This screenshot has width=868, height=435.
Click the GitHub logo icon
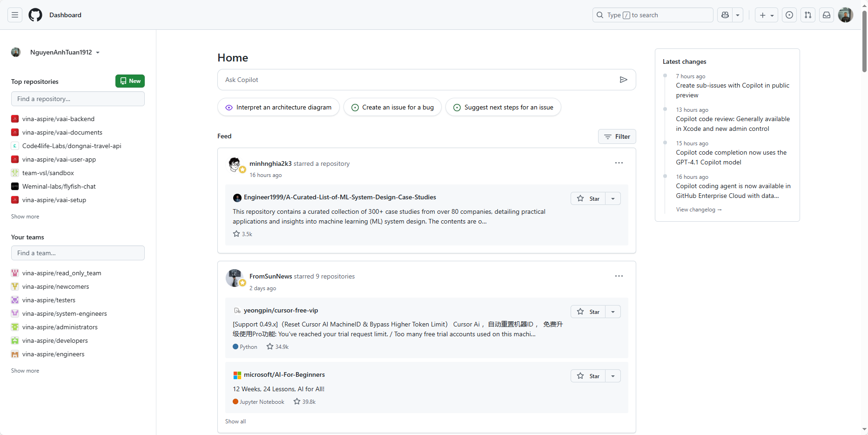coord(35,15)
